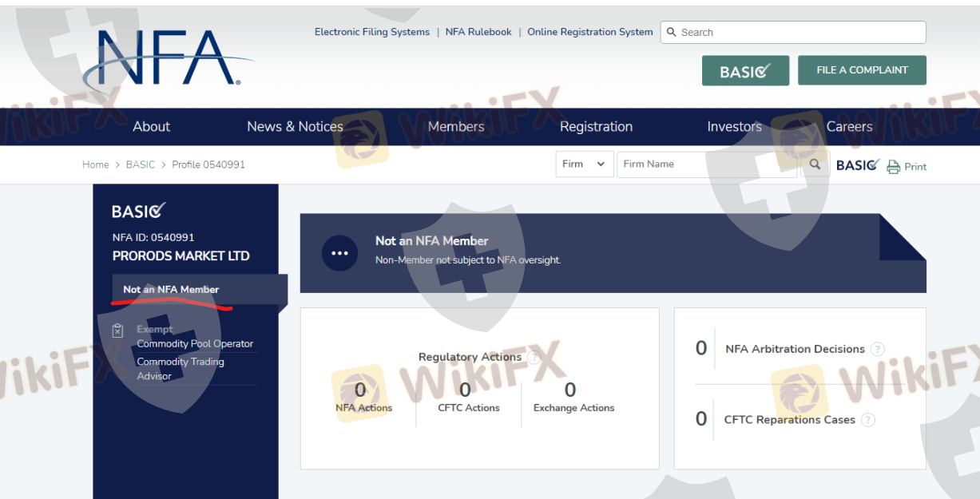Open Online Registration System link

(590, 32)
